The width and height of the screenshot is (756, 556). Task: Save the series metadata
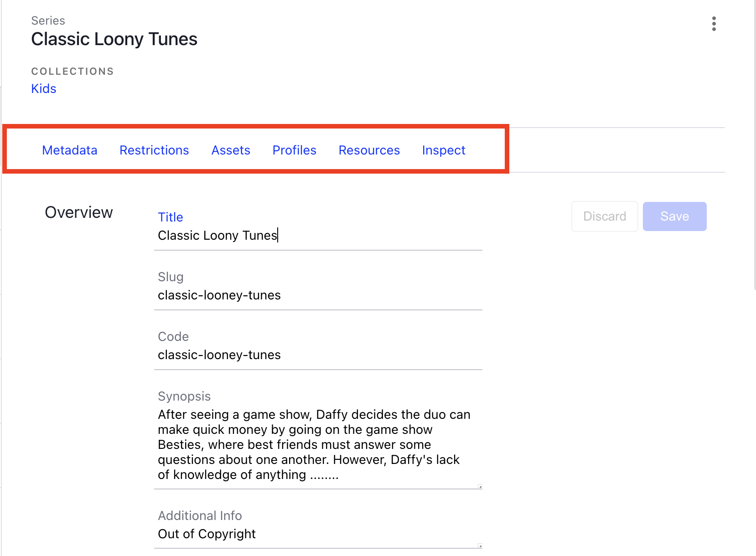pos(675,216)
